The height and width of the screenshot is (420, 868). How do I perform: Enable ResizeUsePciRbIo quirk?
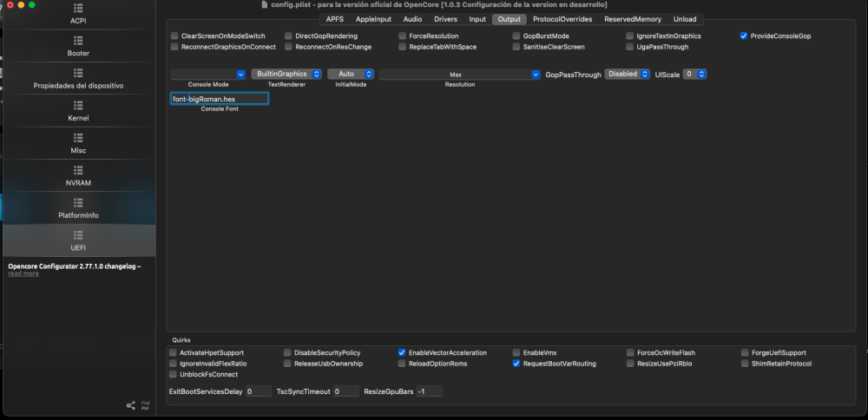coord(630,364)
